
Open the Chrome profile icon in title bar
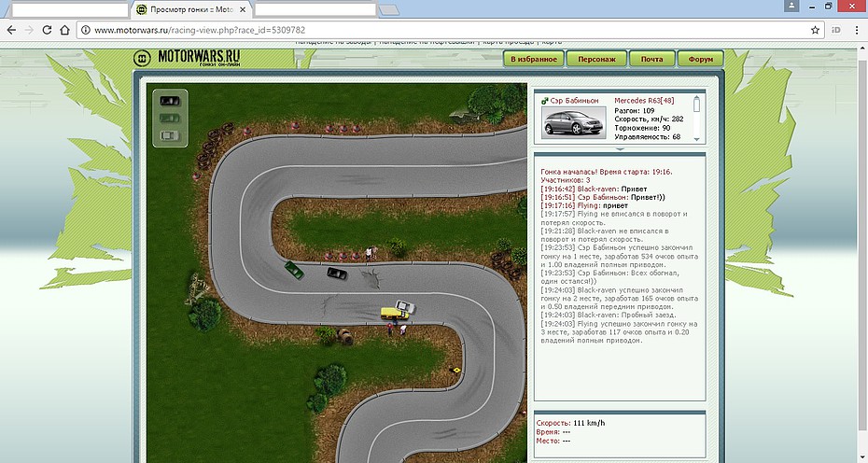pos(791,6)
